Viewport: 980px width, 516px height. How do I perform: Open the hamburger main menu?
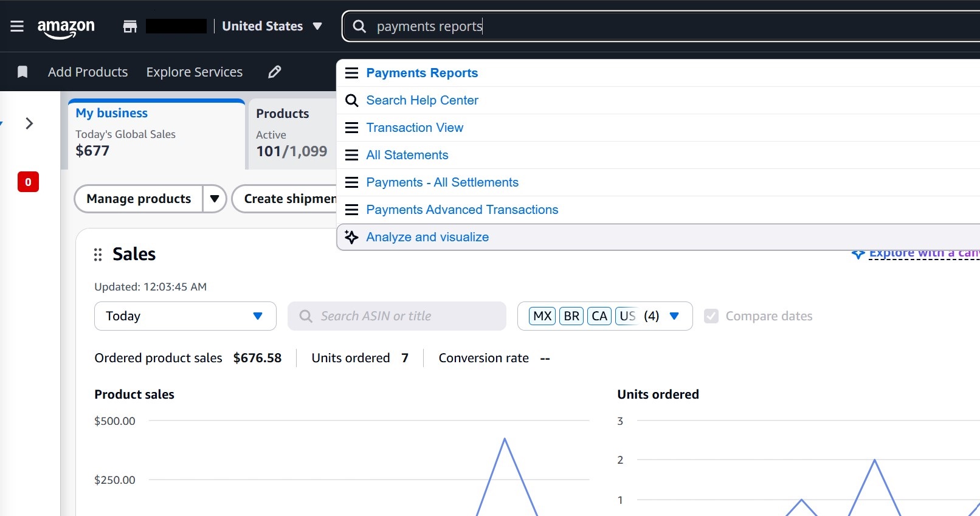coord(17,26)
